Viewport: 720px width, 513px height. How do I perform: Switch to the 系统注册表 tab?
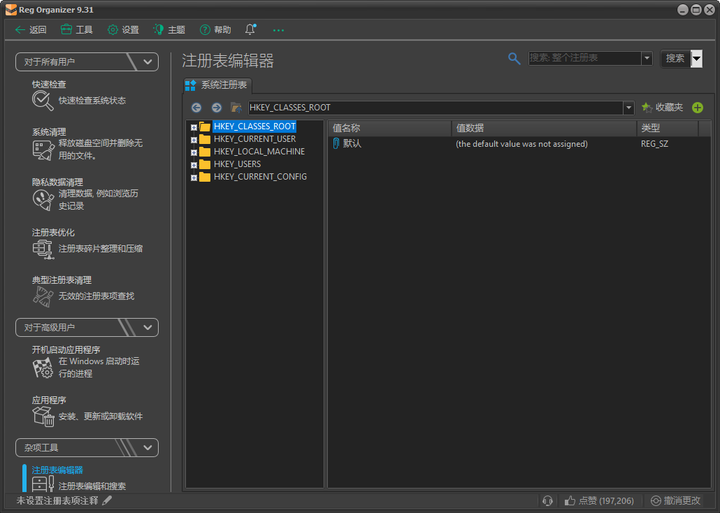[217, 85]
